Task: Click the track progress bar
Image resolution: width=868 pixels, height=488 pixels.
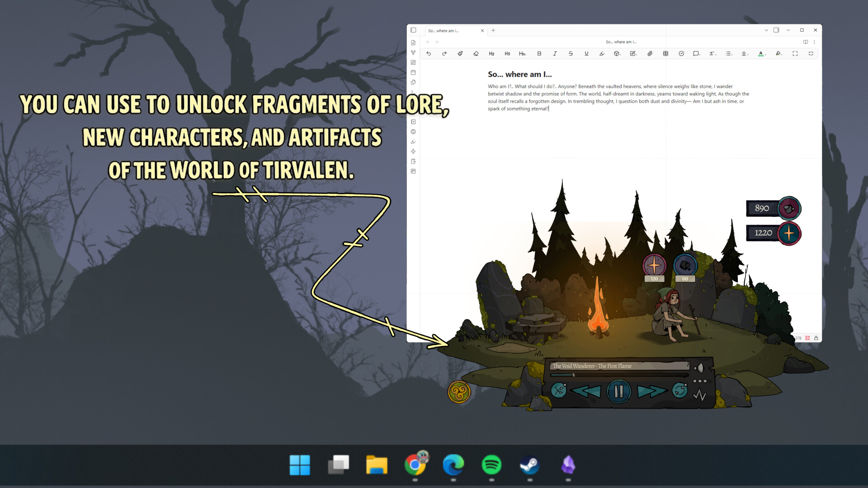Action: [618, 375]
